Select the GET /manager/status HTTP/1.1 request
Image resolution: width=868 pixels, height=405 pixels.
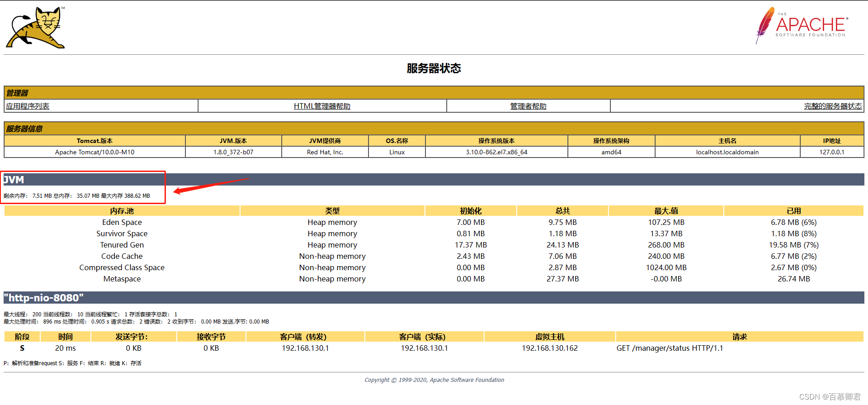click(x=670, y=348)
